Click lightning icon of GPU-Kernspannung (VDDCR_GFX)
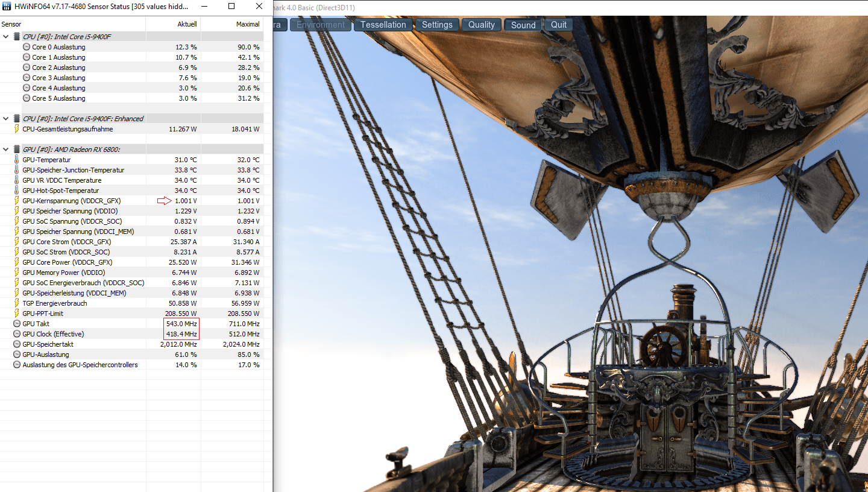 pyautogui.click(x=17, y=201)
